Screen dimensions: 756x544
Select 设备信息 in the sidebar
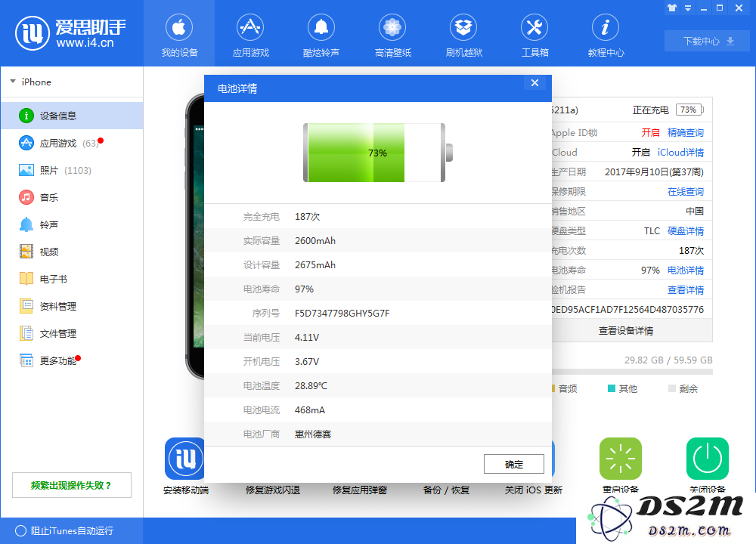(x=72, y=116)
